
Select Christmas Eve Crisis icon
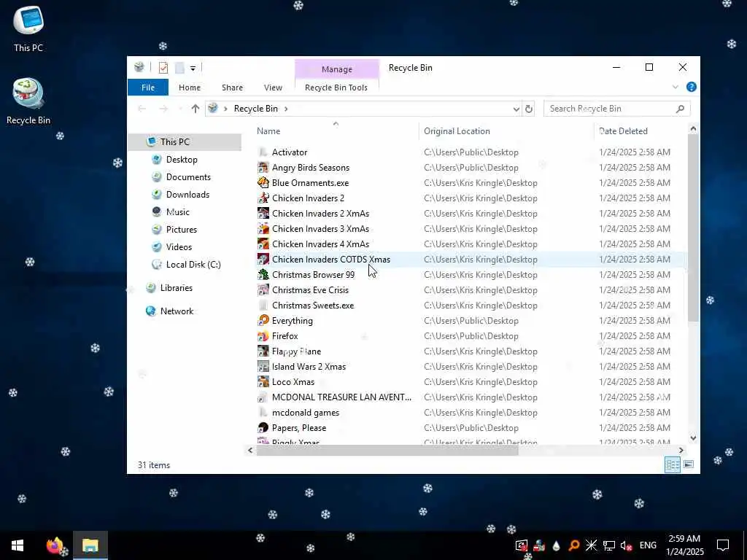coord(263,290)
